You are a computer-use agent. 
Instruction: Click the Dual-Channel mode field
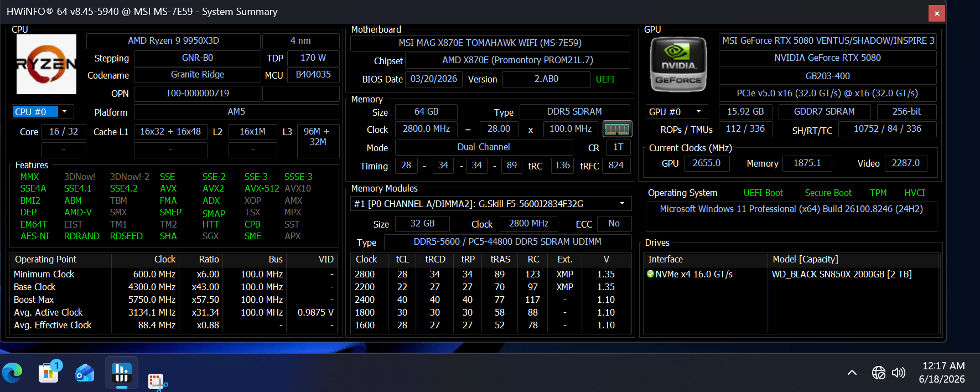[484, 147]
